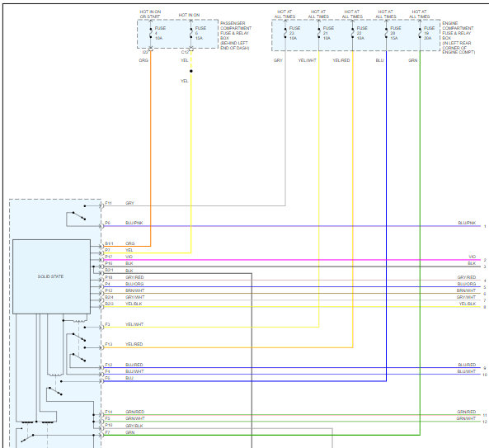The image size is (489, 448).
Task: Click the BLU/WHT label at connector reference 10
Action: pyautogui.click(x=467, y=371)
